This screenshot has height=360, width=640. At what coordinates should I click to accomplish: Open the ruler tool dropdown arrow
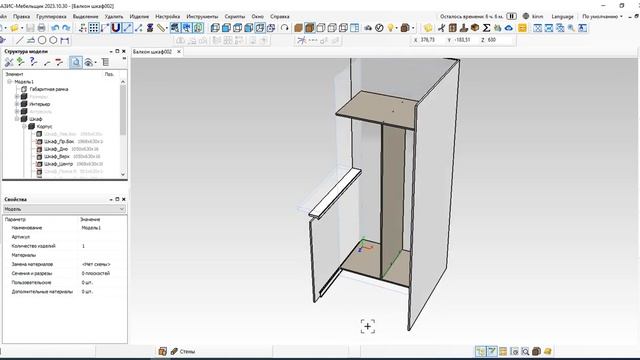pos(167,28)
